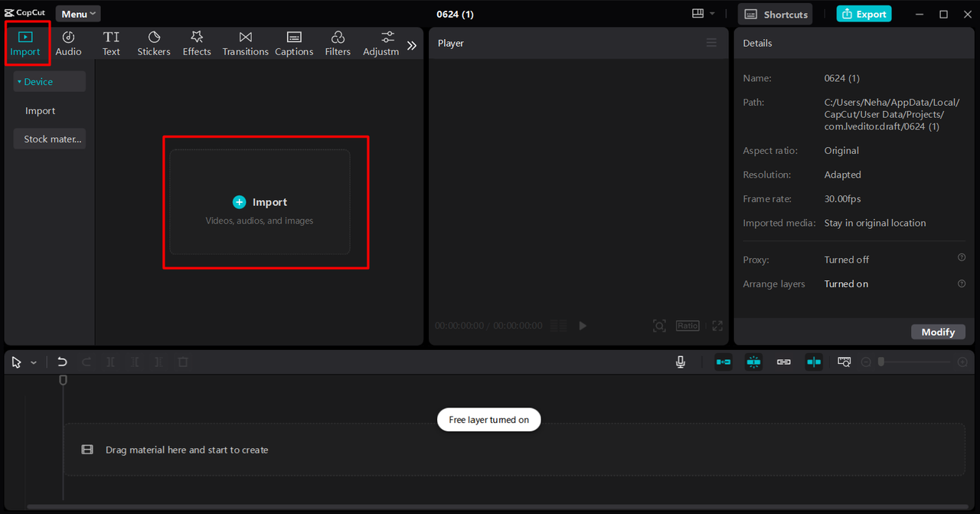Click the Player timecode display
The height and width of the screenshot is (514, 980).
click(x=488, y=326)
